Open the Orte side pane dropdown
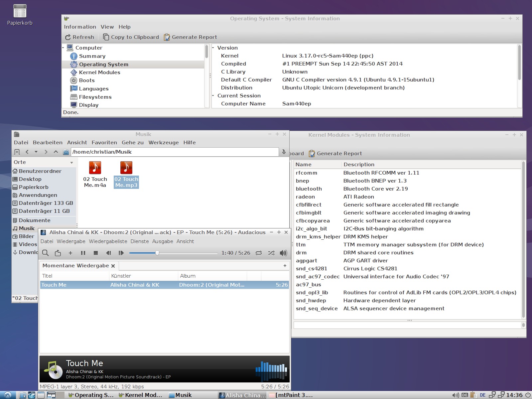This screenshot has width=532, height=399. pyautogui.click(x=71, y=163)
